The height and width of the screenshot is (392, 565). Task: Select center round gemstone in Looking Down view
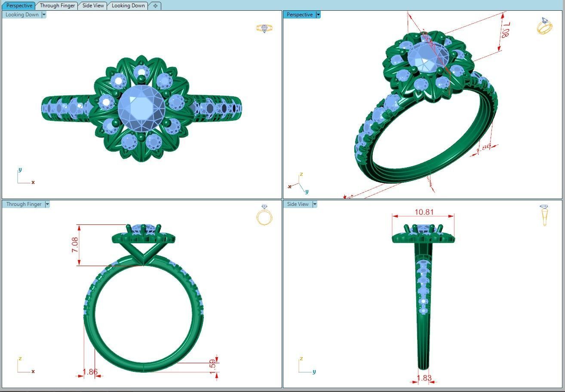click(x=141, y=108)
